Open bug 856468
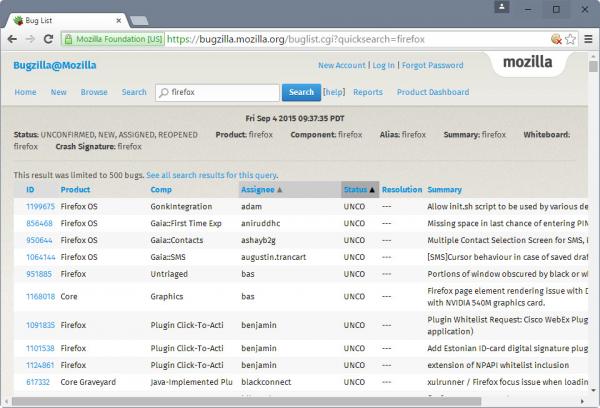Screen dimensions: 600x408 [x=39, y=224]
